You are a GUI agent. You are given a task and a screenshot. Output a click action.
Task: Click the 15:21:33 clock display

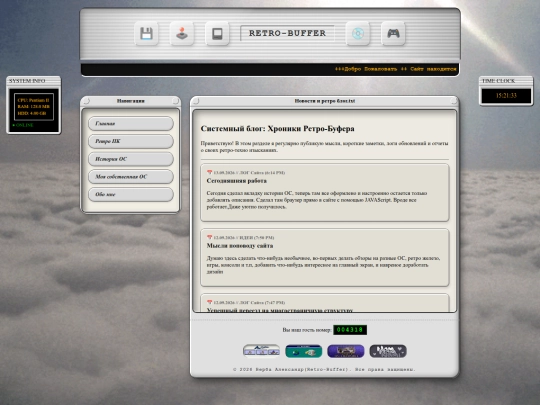[506, 96]
